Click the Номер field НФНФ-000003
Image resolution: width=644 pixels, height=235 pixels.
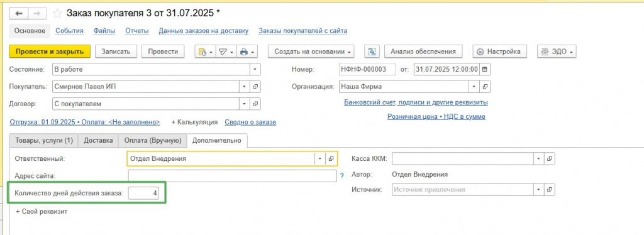(367, 69)
